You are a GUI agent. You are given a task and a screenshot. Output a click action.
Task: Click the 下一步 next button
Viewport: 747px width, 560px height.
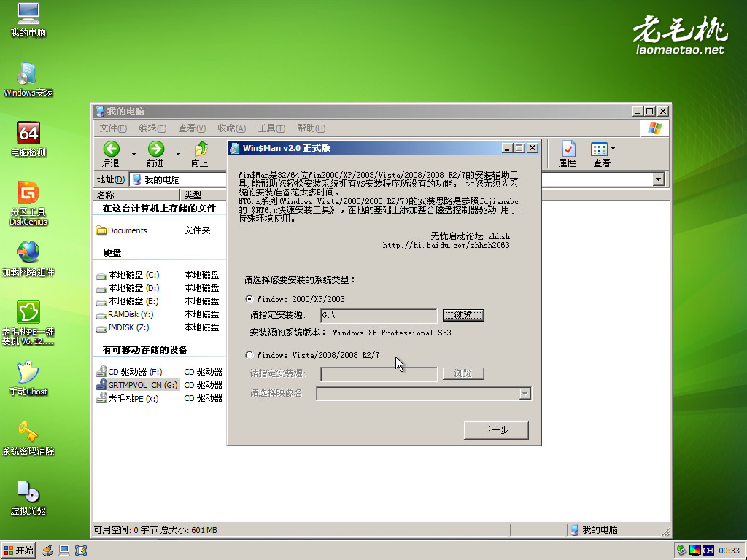[496, 430]
